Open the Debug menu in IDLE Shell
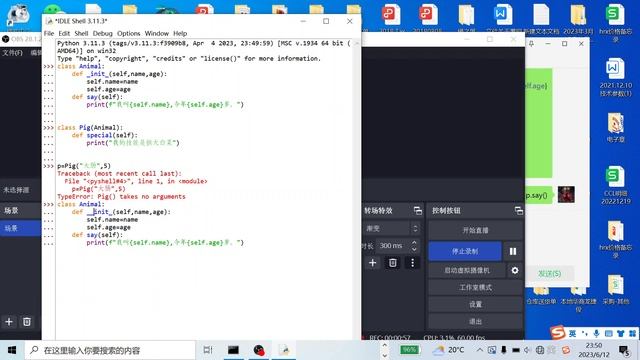 tap(102, 33)
